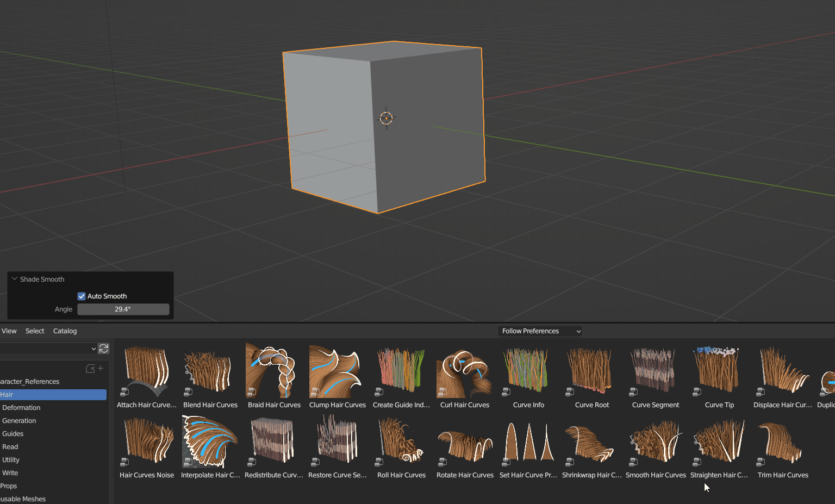The image size is (835, 504).
Task: Select the Curl Hair Curves asset
Action: click(x=465, y=376)
